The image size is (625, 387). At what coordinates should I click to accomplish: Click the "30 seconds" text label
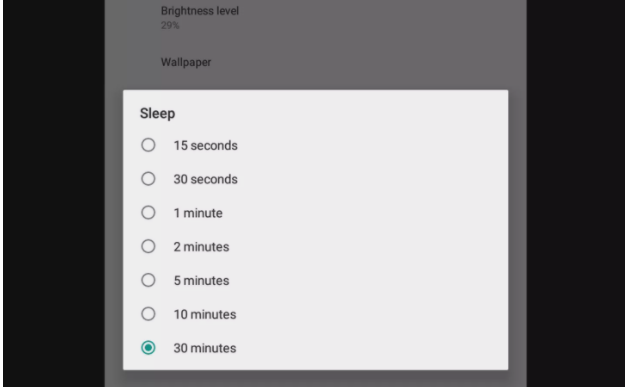click(205, 179)
